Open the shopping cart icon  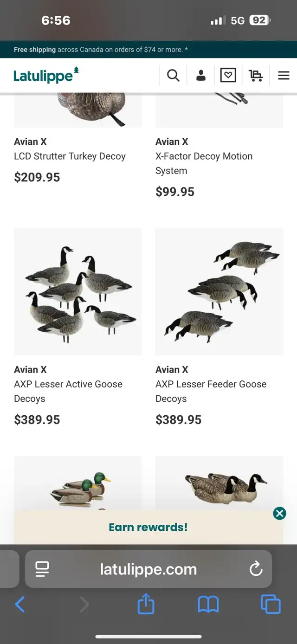coord(256,75)
